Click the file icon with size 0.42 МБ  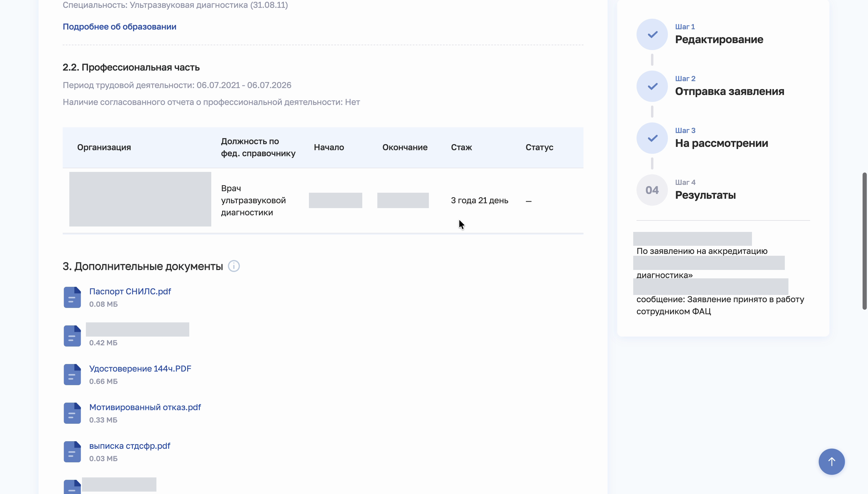click(x=72, y=336)
